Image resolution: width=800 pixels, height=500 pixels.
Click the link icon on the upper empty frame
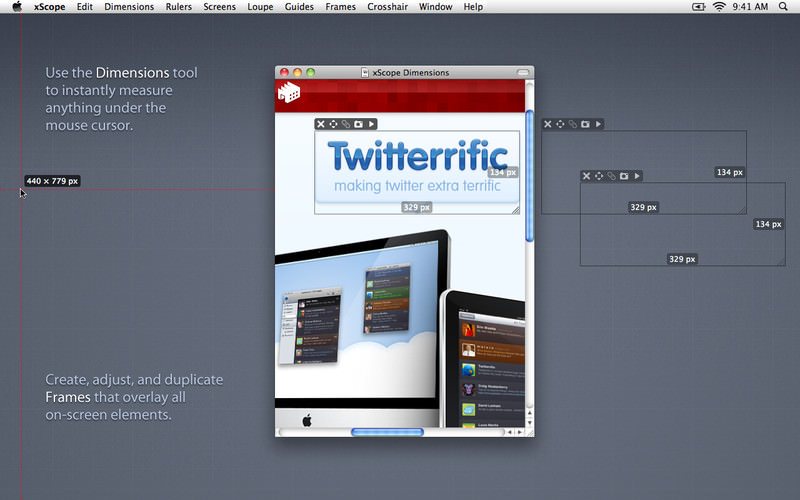coord(573,124)
